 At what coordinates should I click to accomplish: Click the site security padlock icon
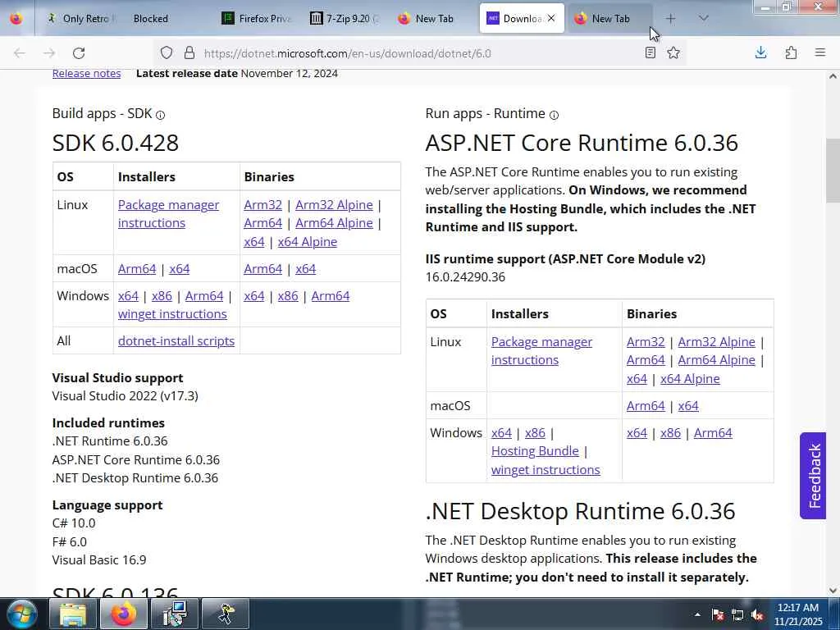[189, 53]
